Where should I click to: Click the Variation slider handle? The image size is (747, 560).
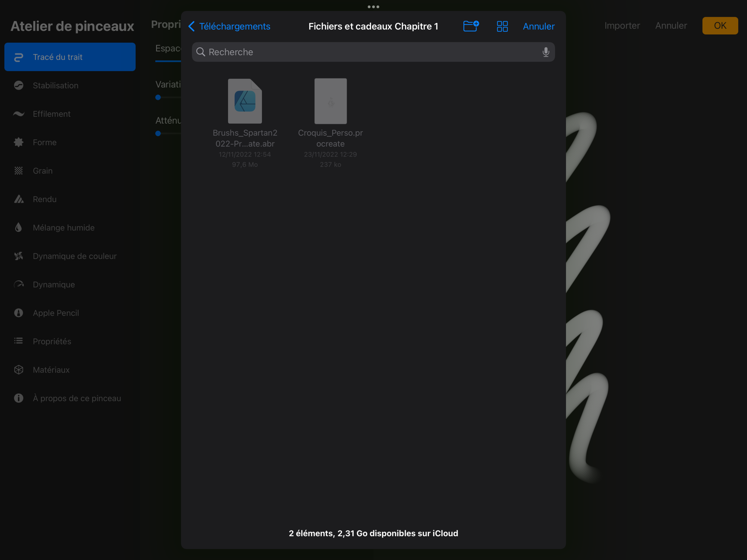coord(158,98)
